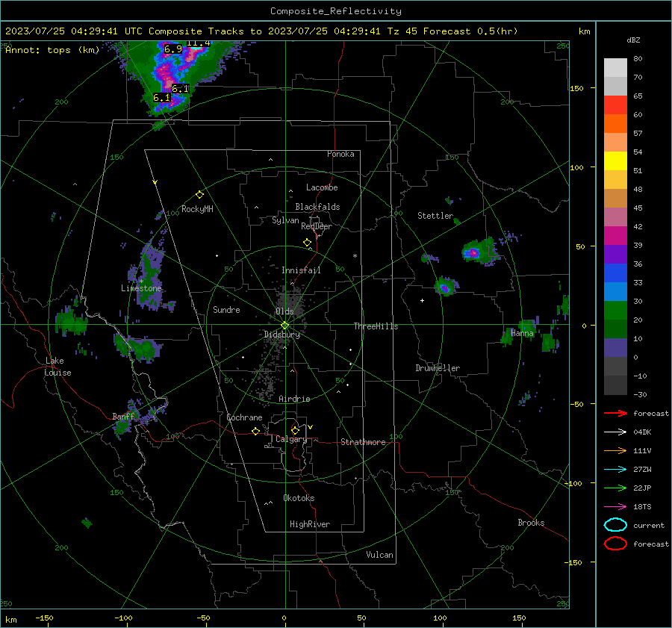Image resolution: width=672 pixels, height=628 pixels.
Task: Click the 150 tick on bottom axis
Action: pyautogui.click(x=519, y=618)
